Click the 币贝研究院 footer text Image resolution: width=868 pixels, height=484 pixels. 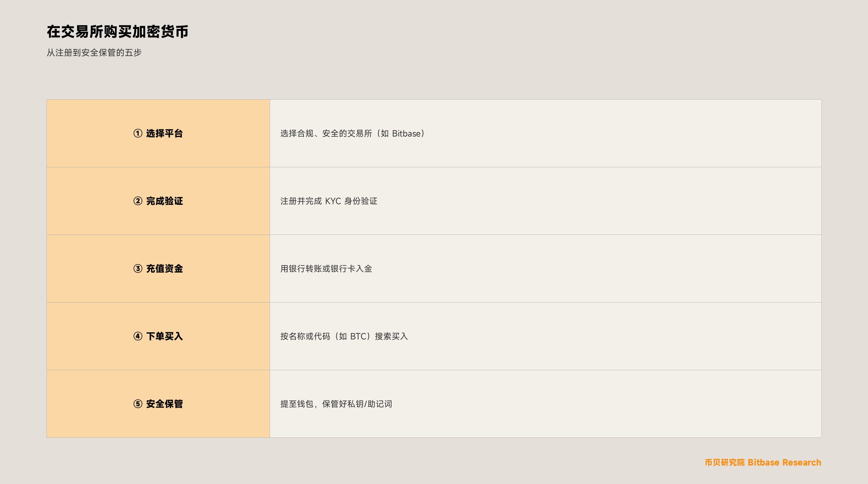click(724, 462)
